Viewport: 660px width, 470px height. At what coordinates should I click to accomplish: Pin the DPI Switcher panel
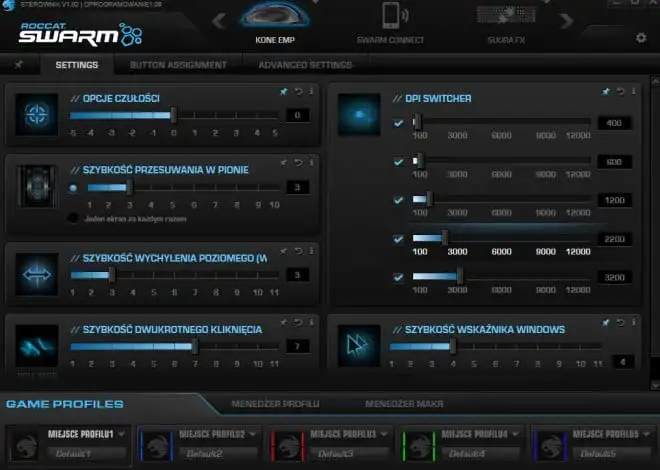(606, 91)
